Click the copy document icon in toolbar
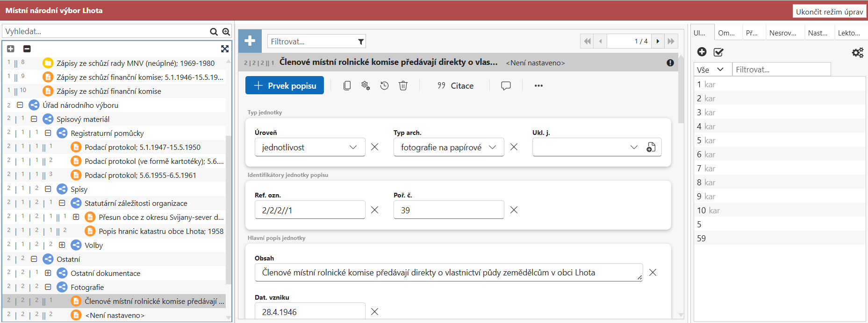The image size is (868, 323). coord(347,85)
